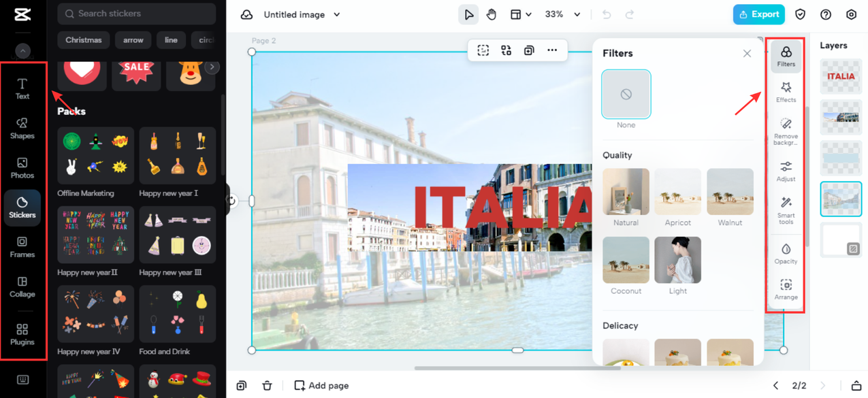Open the 33% zoom level dropdown
The height and width of the screenshot is (398, 868).
(x=562, y=14)
